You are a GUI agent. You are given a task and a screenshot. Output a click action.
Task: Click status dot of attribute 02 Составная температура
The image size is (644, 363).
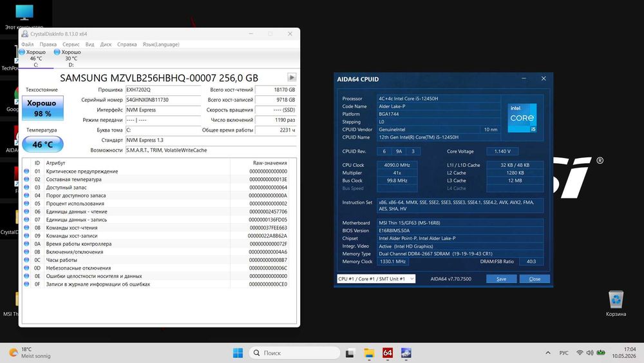click(x=26, y=179)
